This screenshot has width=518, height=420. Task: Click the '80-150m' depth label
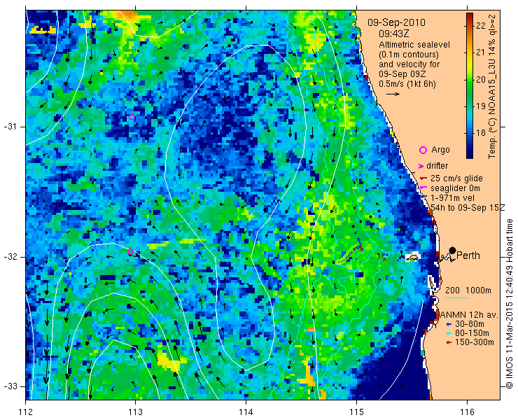(x=472, y=333)
